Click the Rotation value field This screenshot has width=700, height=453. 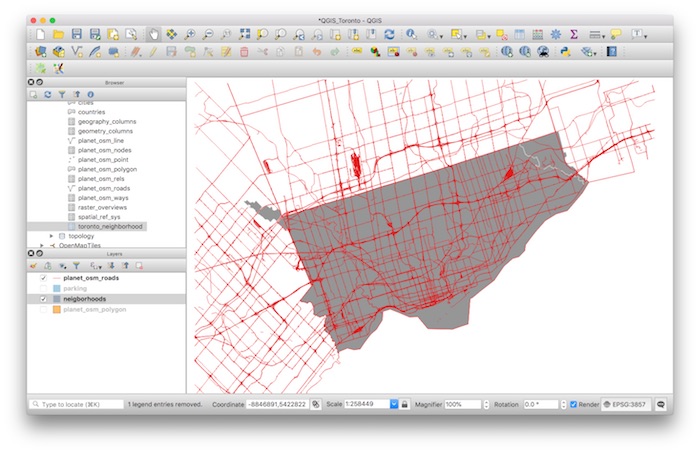(x=540, y=404)
